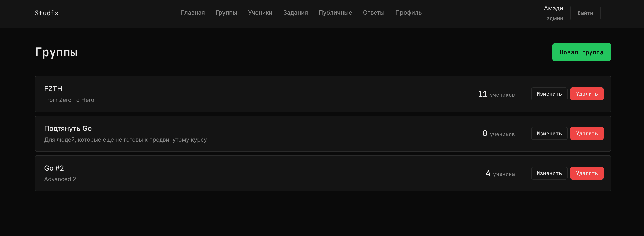Click the Studix logo
Viewport: 644px width, 236px height.
tap(47, 13)
